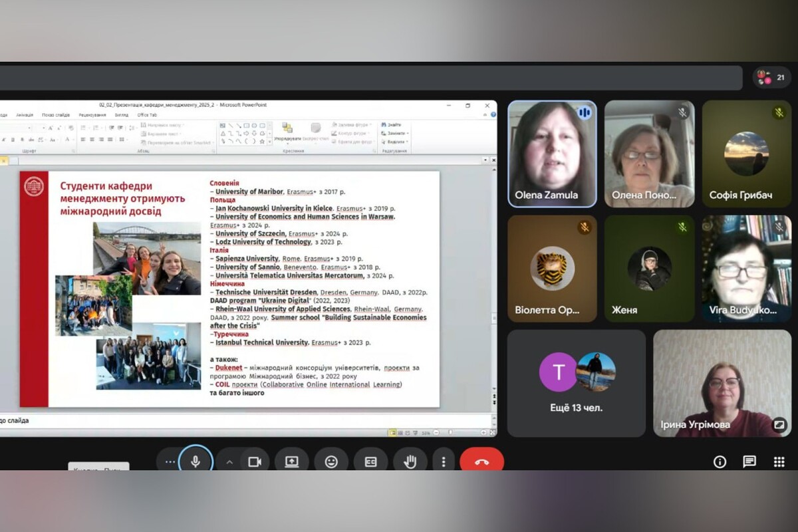The width and height of the screenshot is (798, 532).
Task: Switch to the Анімація ribbon tab
Action: coord(25,115)
